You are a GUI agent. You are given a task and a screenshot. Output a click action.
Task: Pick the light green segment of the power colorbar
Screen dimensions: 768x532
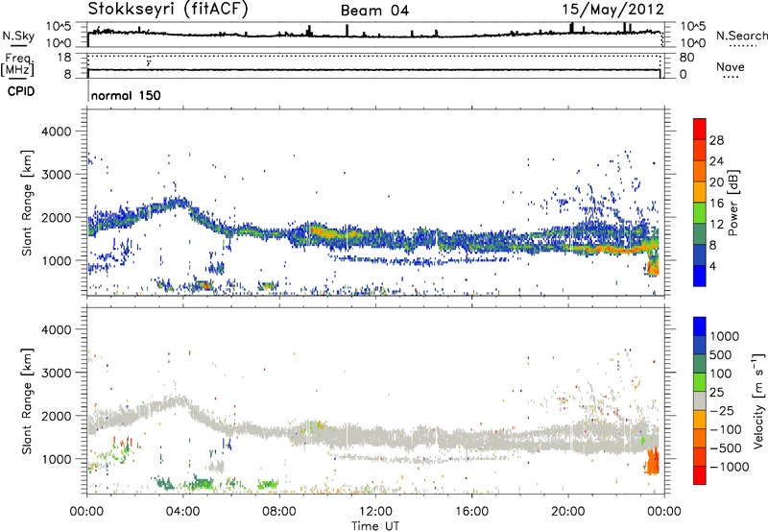click(x=700, y=212)
